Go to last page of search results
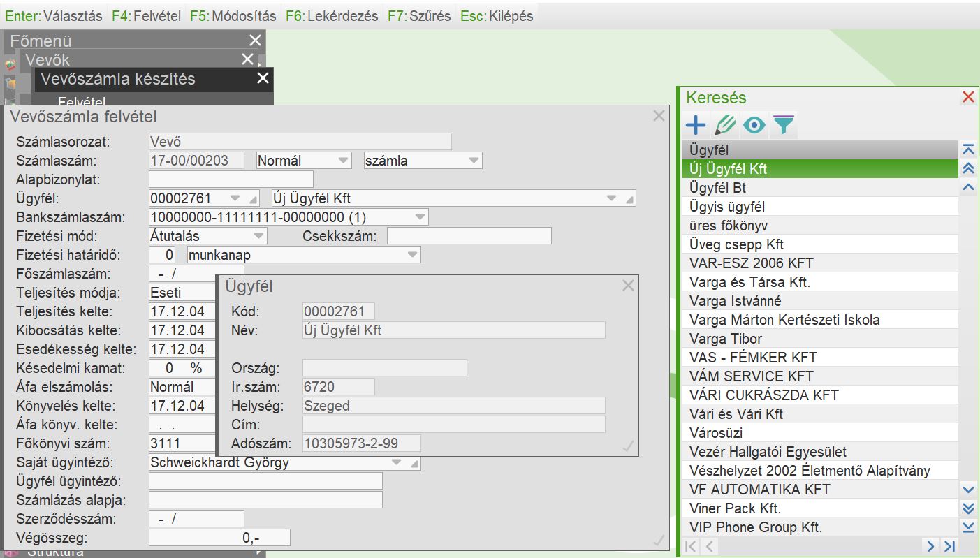980x558 pixels. click(x=949, y=546)
